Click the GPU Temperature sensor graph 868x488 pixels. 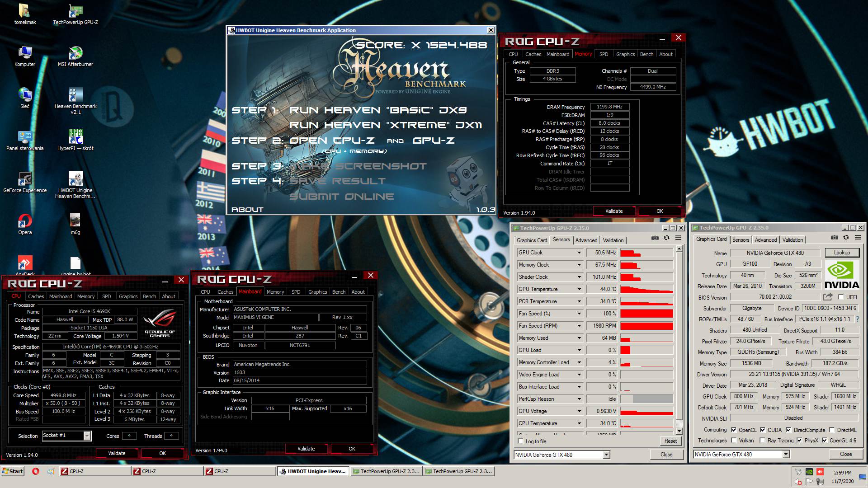click(x=646, y=289)
